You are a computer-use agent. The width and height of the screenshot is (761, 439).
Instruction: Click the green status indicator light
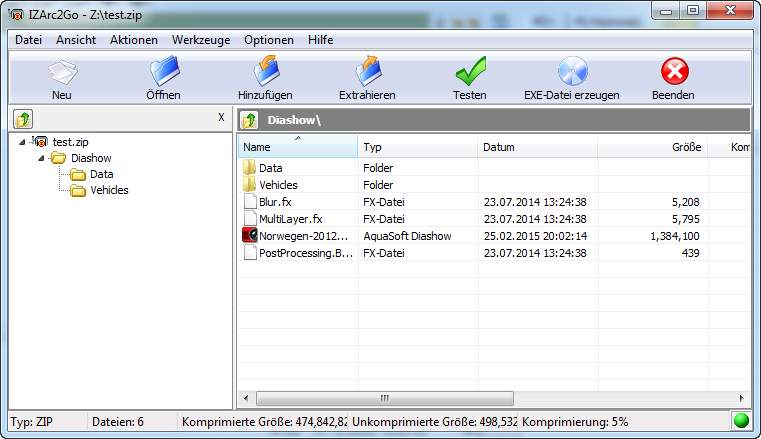pyautogui.click(x=741, y=422)
